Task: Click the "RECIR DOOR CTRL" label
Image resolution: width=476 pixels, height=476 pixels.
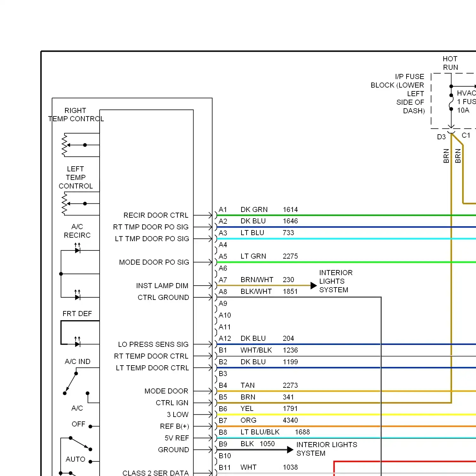Action: (156, 215)
